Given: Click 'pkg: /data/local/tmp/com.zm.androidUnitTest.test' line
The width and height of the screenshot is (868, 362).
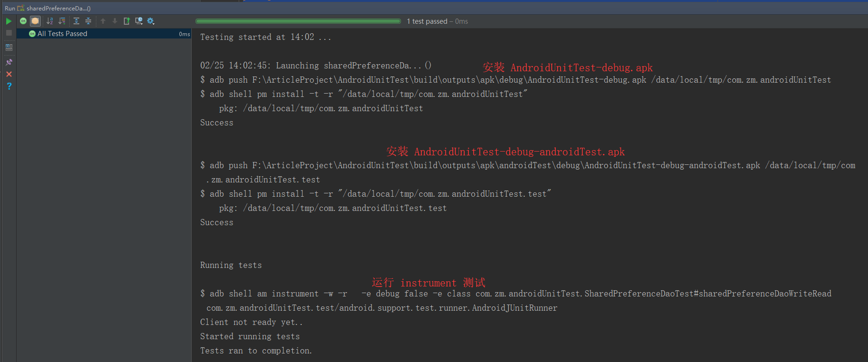Looking at the screenshot, I should [333, 208].
